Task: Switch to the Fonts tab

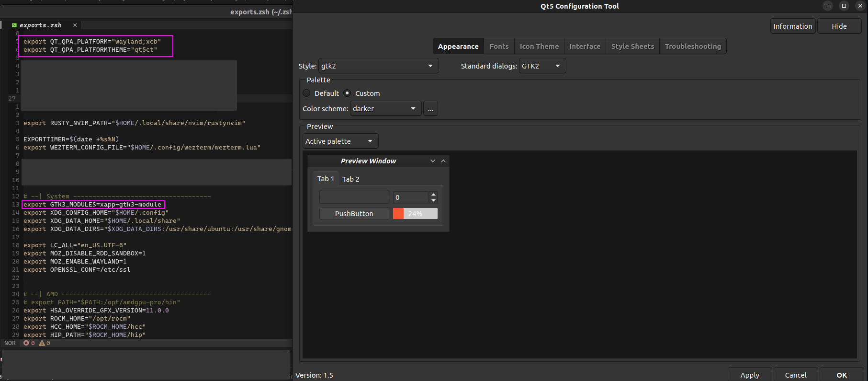Action: click(499, 46)
